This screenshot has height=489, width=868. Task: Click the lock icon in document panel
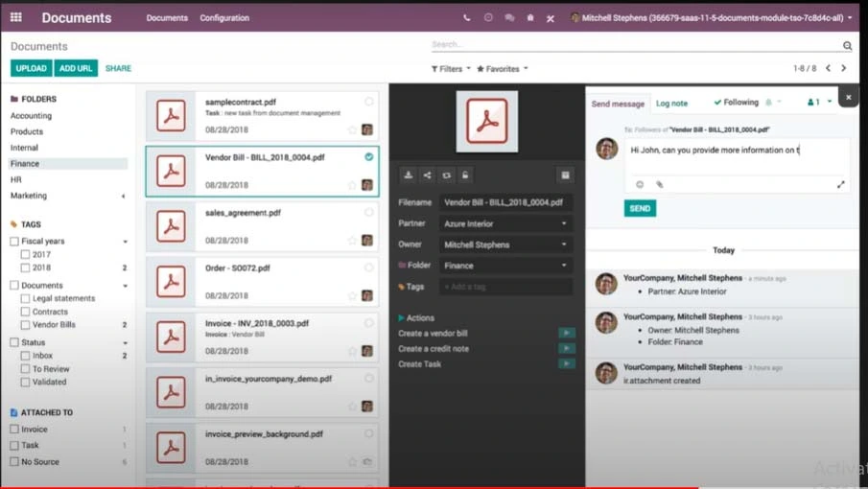point(465,175)
